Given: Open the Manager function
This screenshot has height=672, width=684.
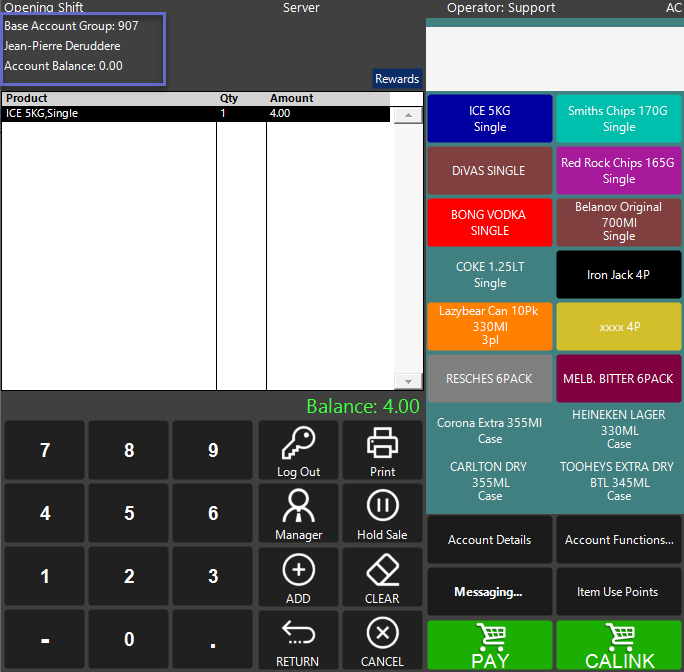Looking at the screenshot, I should click(x=298, y=513).
